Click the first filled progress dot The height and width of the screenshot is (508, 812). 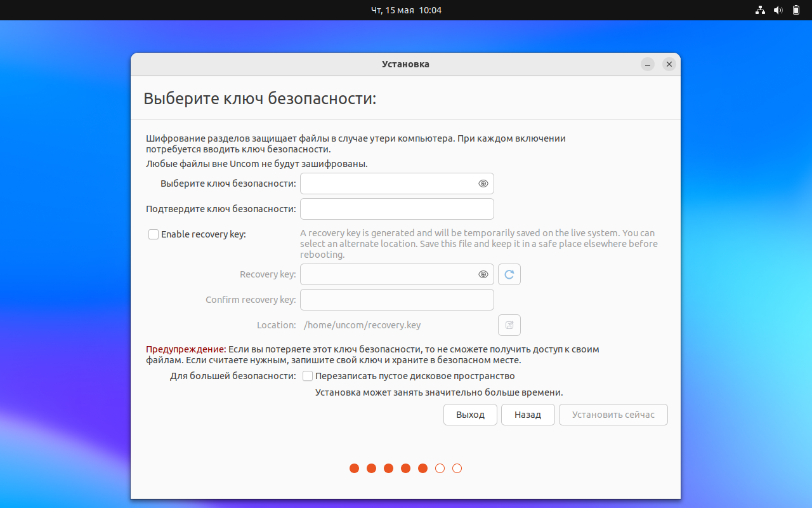click(x=354, y=469)
